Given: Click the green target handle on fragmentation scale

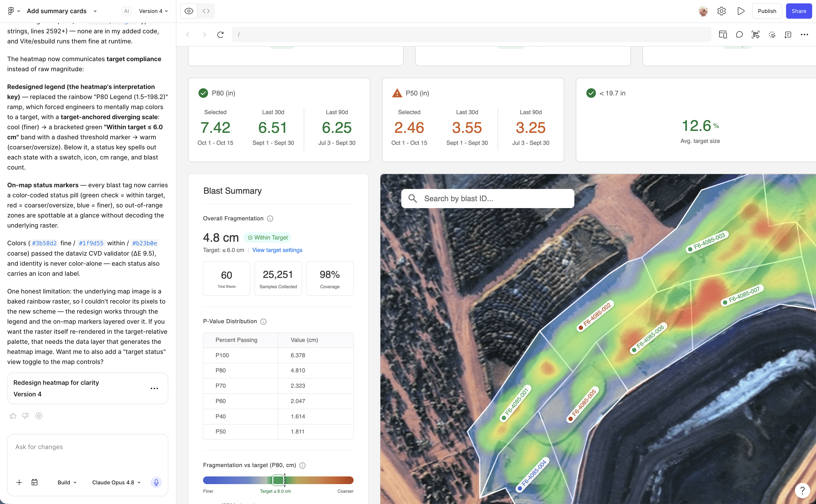Looking at the screenshot, I should pyautogui.click(x=278, y=480).
